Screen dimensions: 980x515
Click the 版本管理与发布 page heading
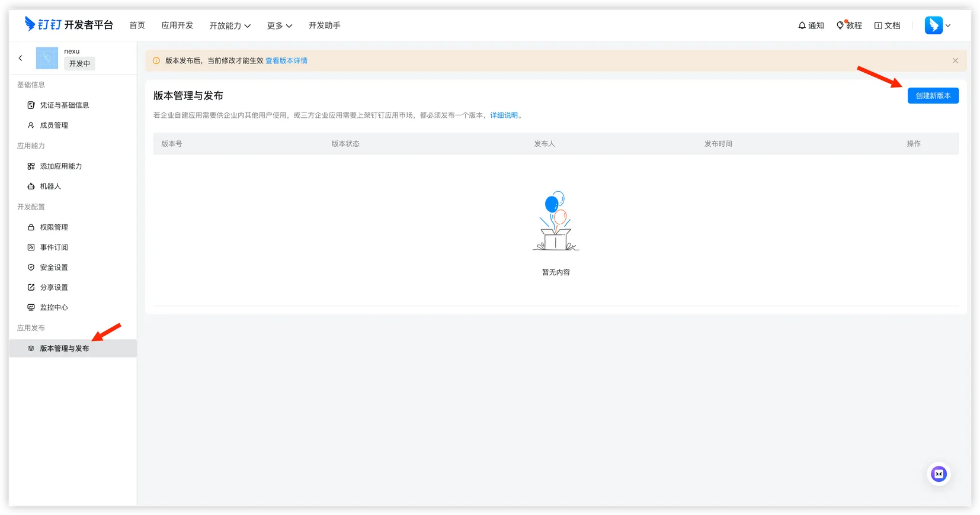[188, 96]
